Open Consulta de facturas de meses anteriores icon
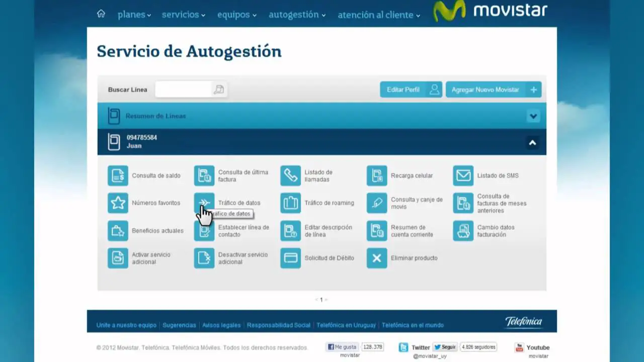Screen dimensions: 644x362 pos(463,203)
